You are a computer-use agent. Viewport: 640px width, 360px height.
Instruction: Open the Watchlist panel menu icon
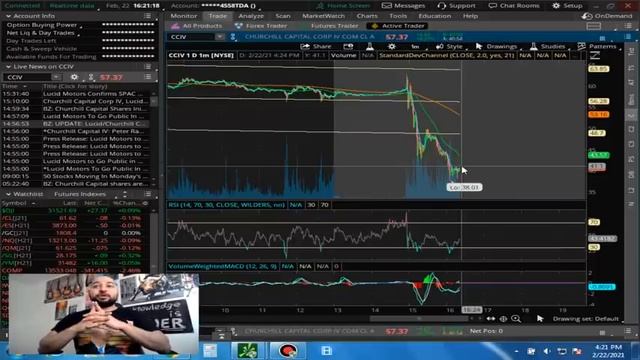point(147,194)
